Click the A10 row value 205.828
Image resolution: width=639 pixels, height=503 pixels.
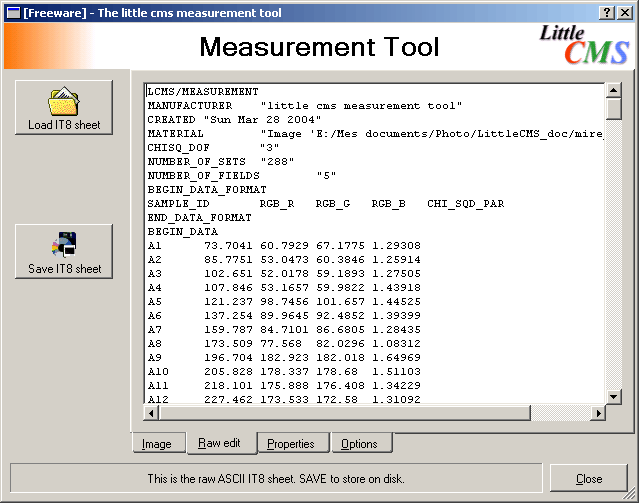point(228,371)
